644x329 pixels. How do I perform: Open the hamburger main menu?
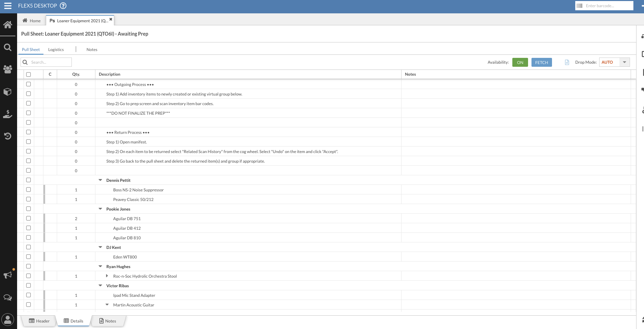coord(8,6)
